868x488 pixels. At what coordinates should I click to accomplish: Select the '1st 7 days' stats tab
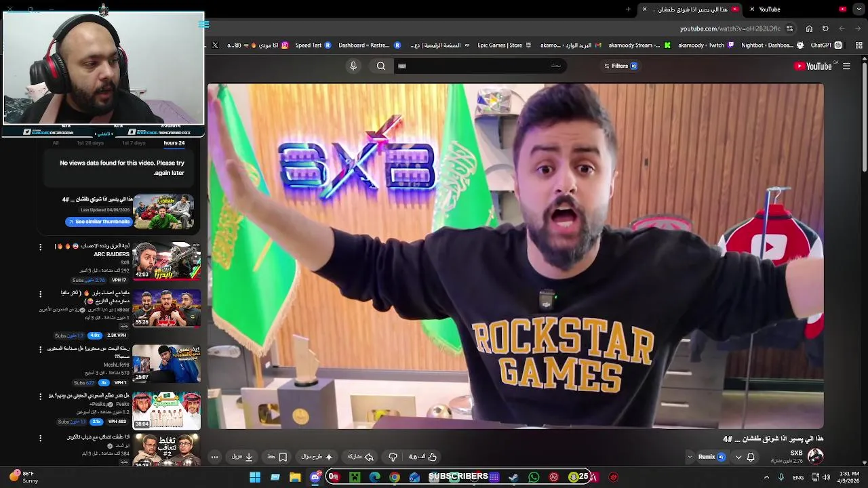pyautogui.click(x=134, y=143)
